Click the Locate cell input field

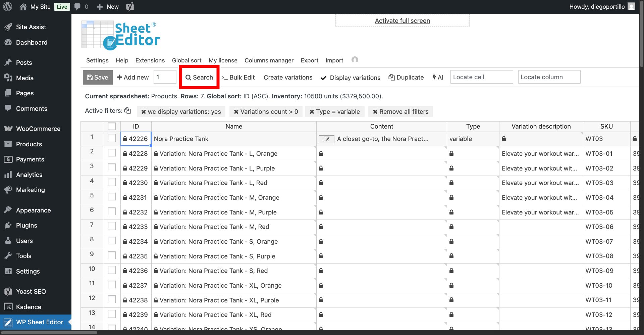(481, 77)
